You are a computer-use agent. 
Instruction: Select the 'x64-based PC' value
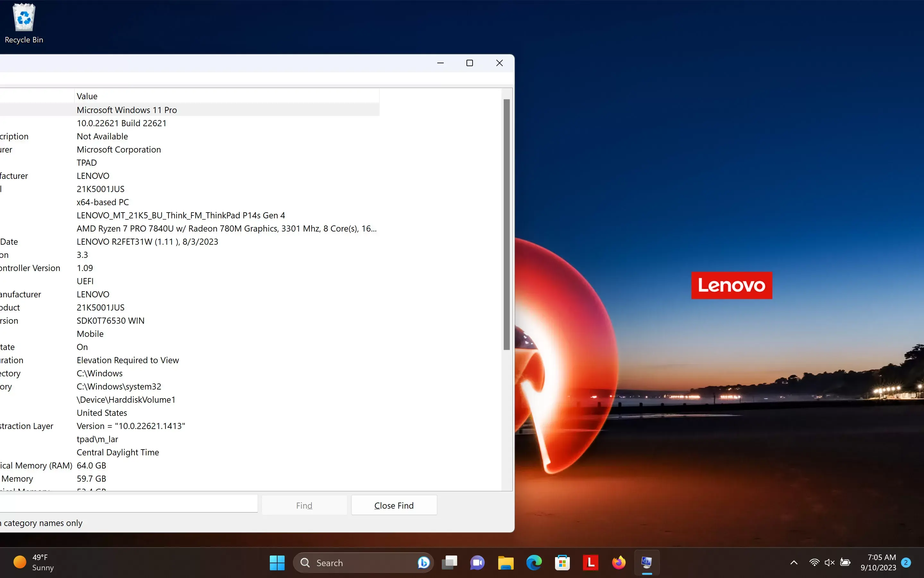click(103, 202)
